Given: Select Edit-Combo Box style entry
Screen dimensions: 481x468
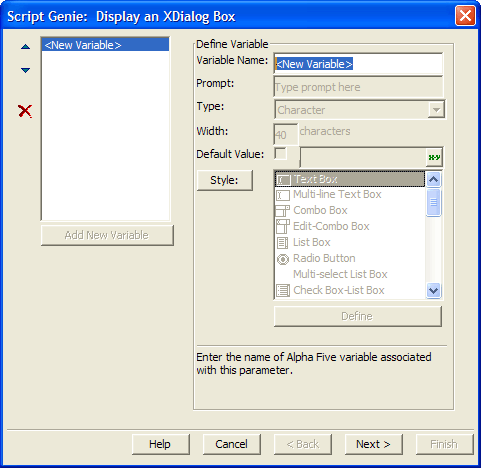Looking at the screenshot, I should tap(350, 226).
